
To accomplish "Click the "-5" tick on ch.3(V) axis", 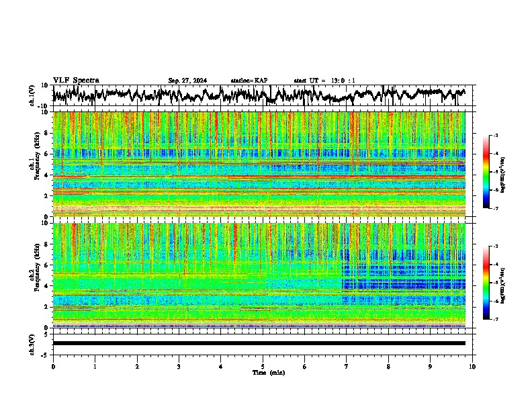I will point(46,355).
